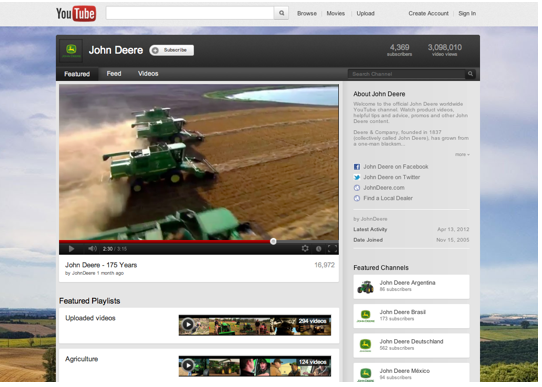Click John Deere Deutschland logo icon
This screenshot has height=387, width=542.
(365, 345)
